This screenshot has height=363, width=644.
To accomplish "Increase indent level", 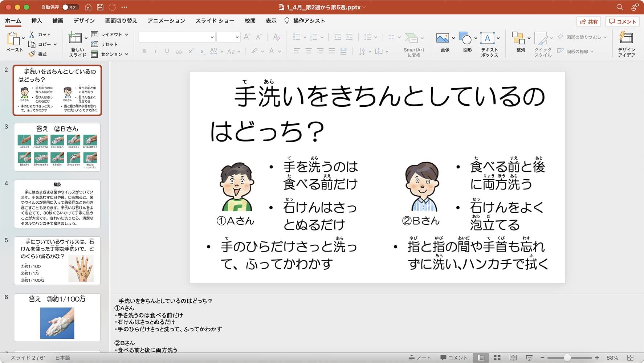I will click(349, 37).
